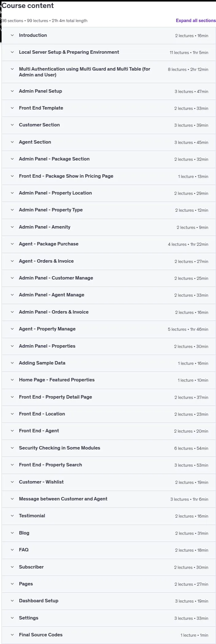Viewport: 216px width, 644px height.
Task: Open Front End - Property Search section
Action: [109, 465]
